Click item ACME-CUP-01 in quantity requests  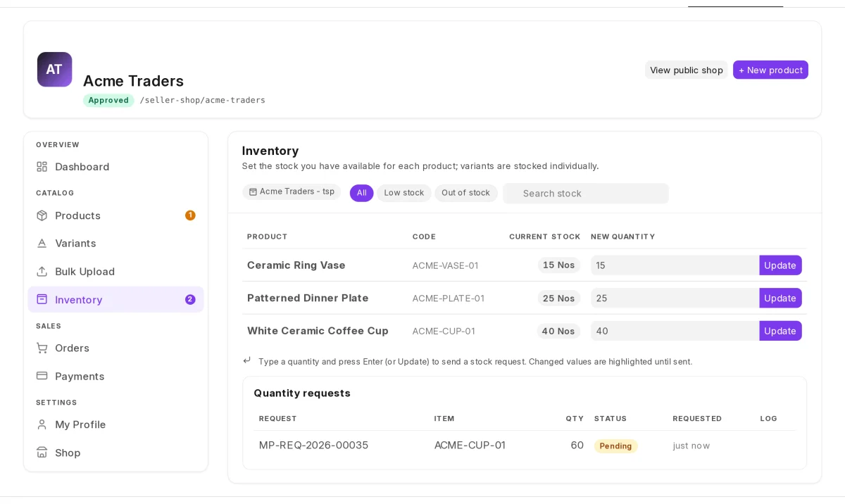470,446
